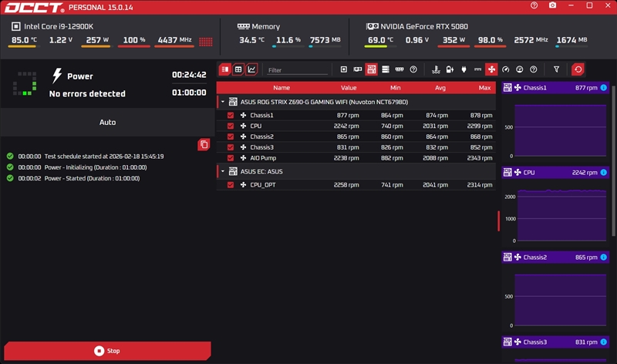Click the sensor Filter input field
Image resolution: width=617 pixels, height=364 pixels.
click(x=297, y=70)
